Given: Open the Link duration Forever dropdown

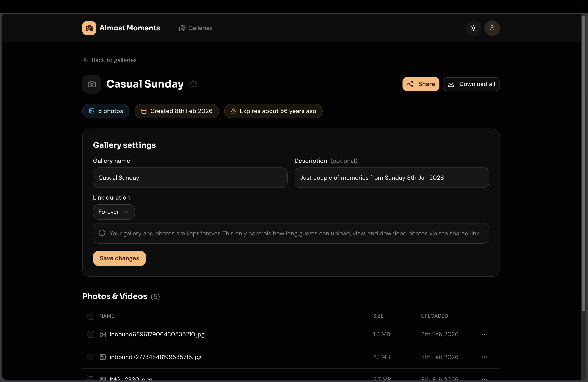Looking at the screenshot, I should (114, 212).
